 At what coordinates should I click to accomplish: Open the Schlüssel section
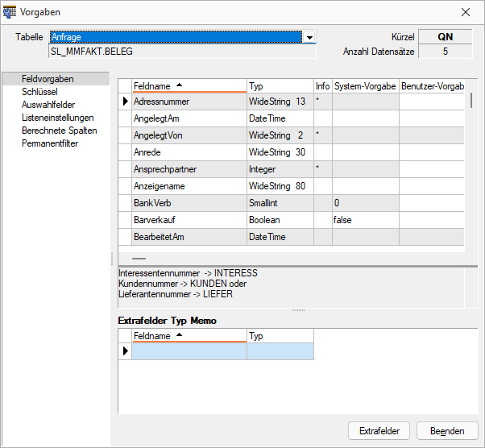39,92
